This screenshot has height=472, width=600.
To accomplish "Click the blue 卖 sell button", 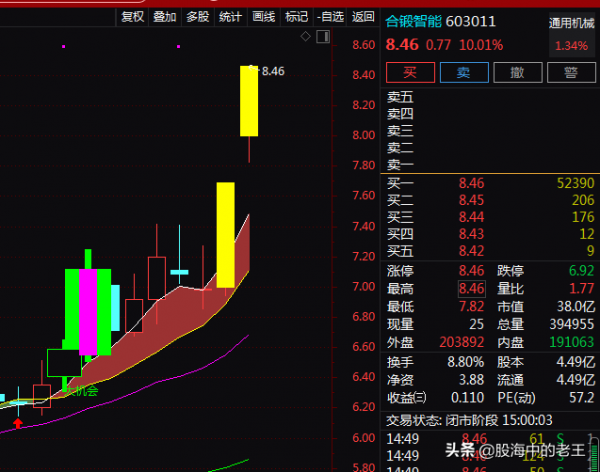I will click(x=463, y=73).
